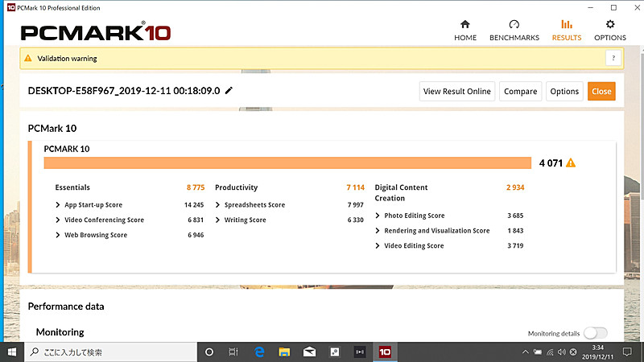Viewport: 644px width, 362px height.
Task: Click the validation warning triangle icon
Action: pyautogui.click(x=28, y=58)
